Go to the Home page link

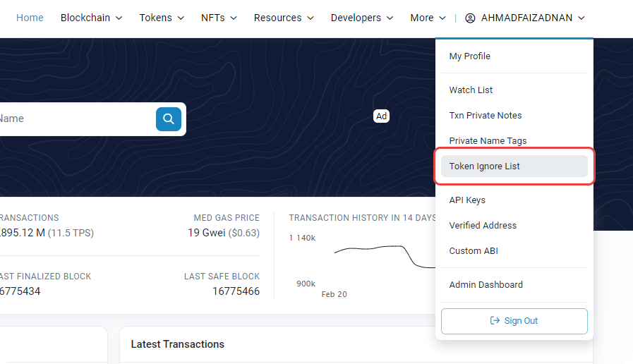tap(30, 18)
